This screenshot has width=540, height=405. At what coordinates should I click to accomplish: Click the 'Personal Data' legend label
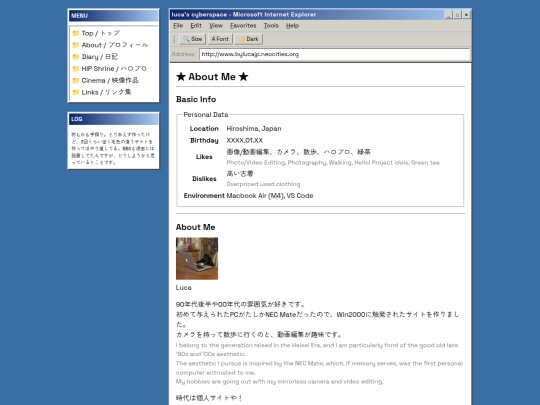click(x=206, y=115)
